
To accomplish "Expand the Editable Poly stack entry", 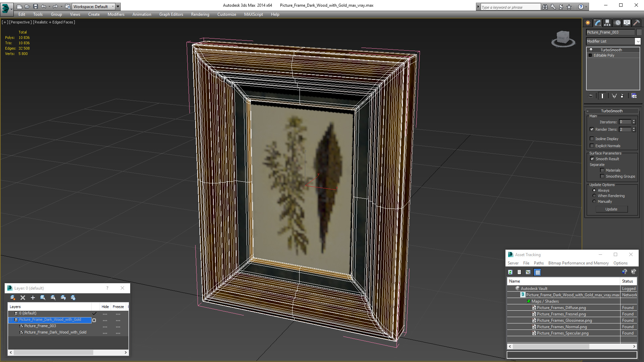I will (590, 55).
